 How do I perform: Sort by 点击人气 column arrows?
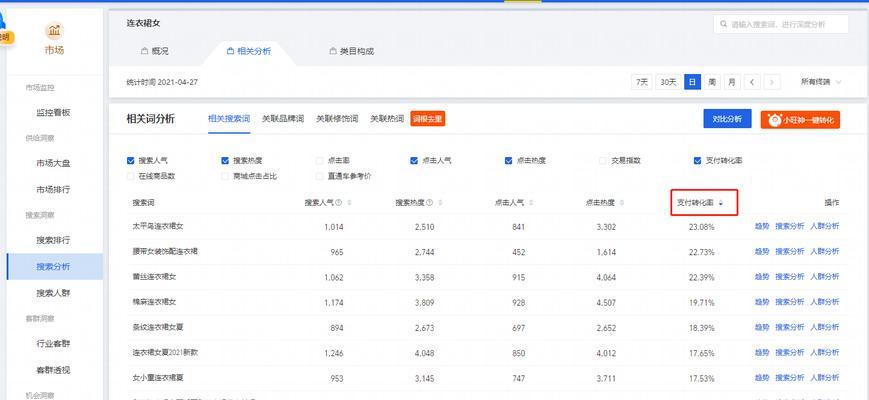coord(531,203)
